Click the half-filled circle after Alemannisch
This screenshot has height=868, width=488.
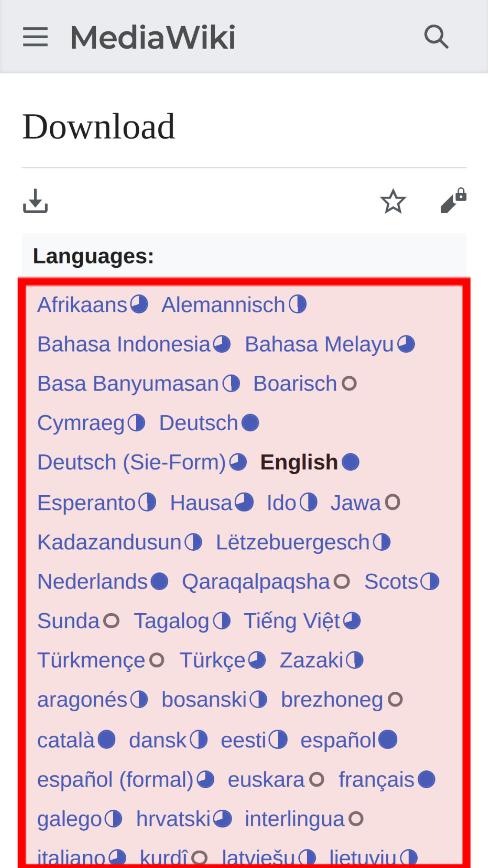pyautogui.click(x=298, y=305)
